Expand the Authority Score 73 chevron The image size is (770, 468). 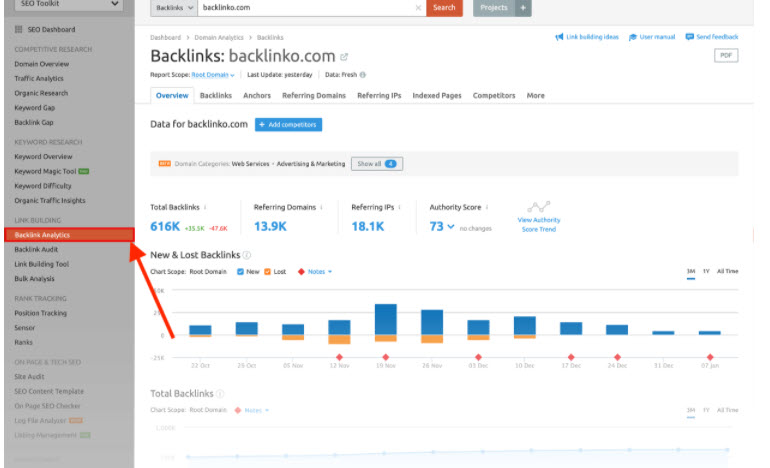[450, 226]
